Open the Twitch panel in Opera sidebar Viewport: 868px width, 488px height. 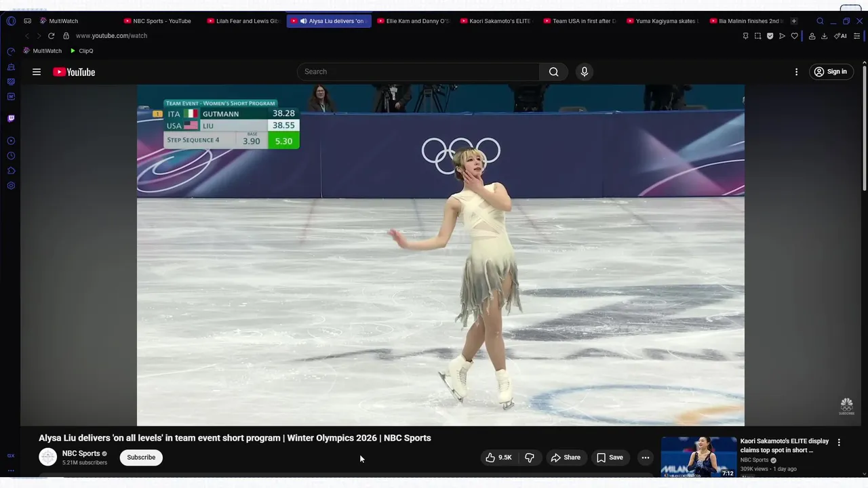coord(11,119)
